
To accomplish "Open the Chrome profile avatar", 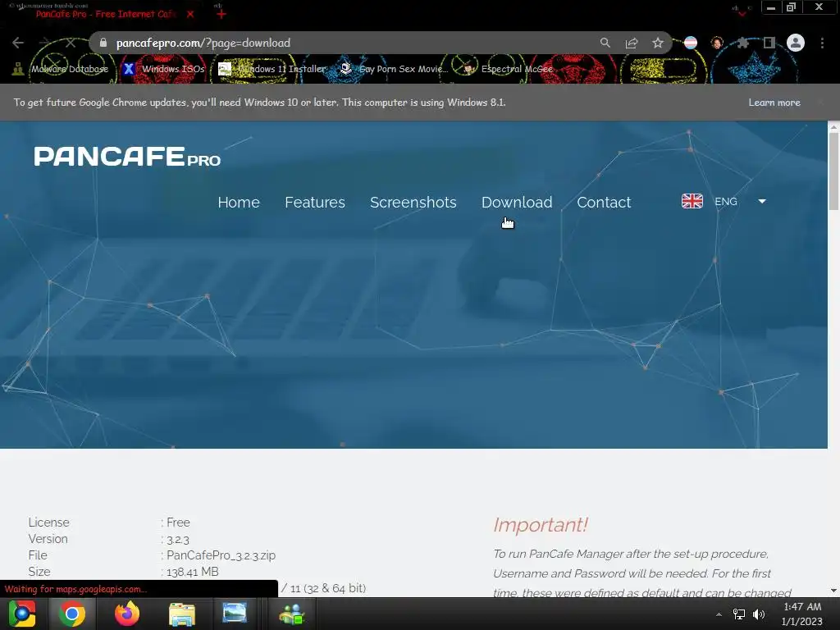I will pyautogui.click(x=796, y=43).
